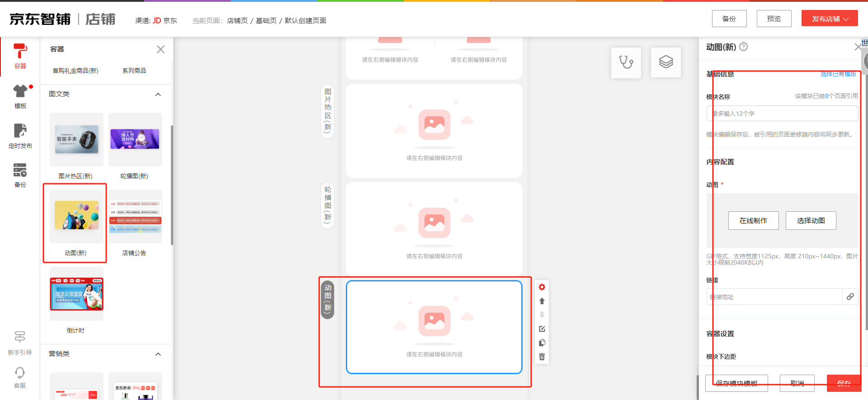Select the 倒计时 module thumbnail

(x=76, y=294)
